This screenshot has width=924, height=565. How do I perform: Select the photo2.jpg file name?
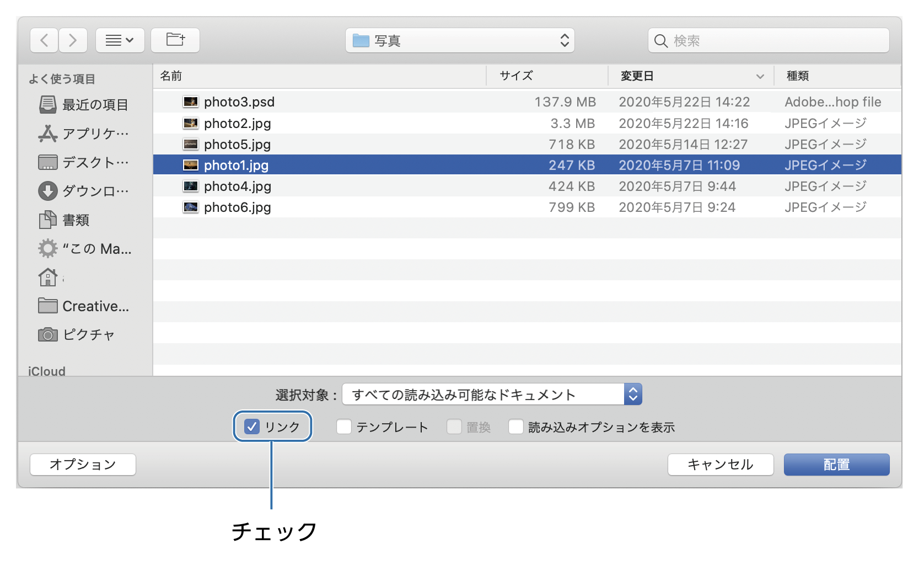click(238, 124)
